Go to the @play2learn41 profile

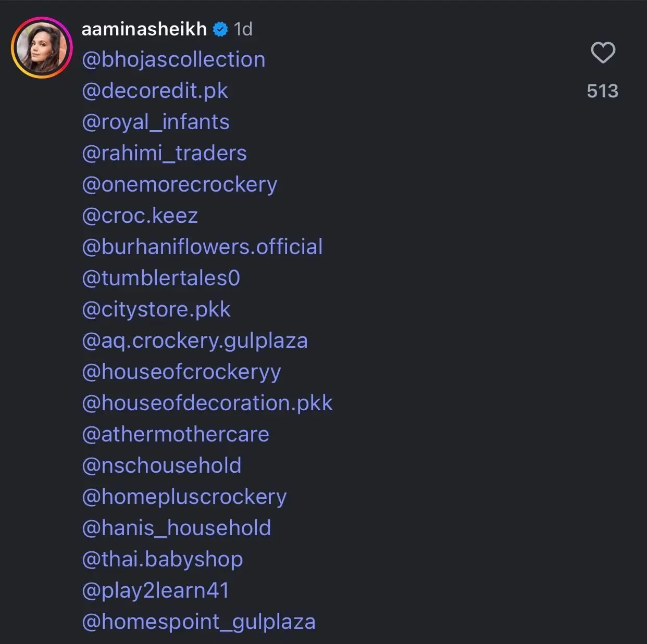(155, 591)
